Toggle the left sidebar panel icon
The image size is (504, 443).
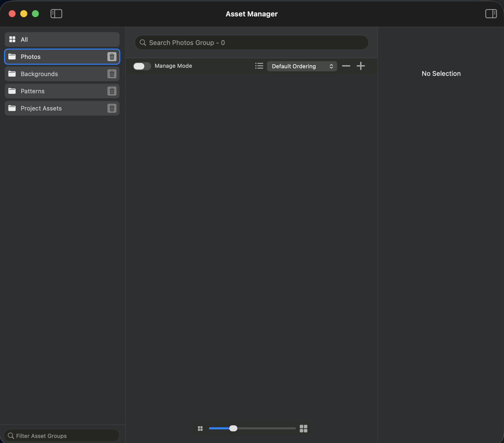pyautogui.click(x=56, y=14)
